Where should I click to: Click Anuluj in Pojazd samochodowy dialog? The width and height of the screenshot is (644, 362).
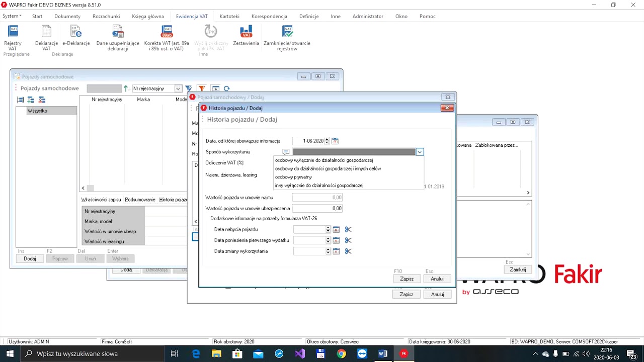coord(437,294)
